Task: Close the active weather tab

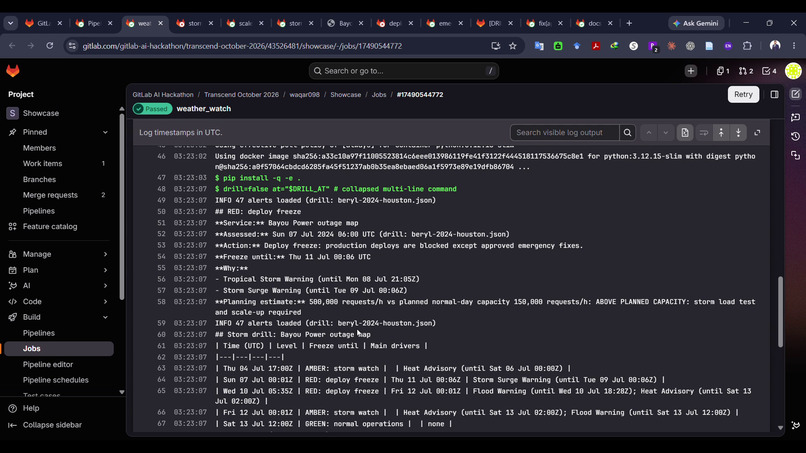Action: (160, 23)
